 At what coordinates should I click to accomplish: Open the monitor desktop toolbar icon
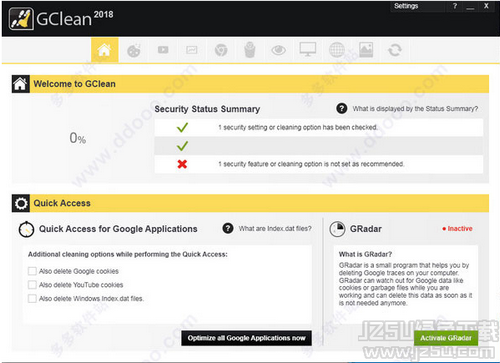pyautogui.click(x=308, y=49)
